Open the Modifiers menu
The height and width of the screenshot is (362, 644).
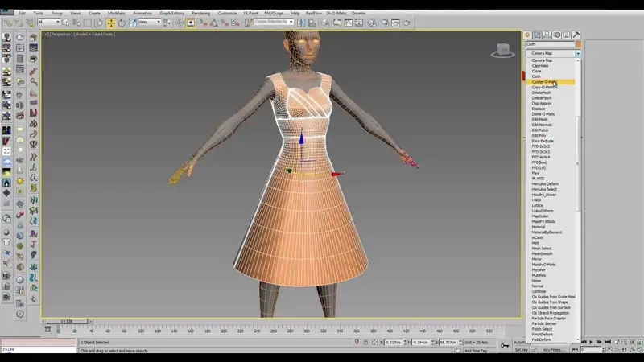pos(116,13)
